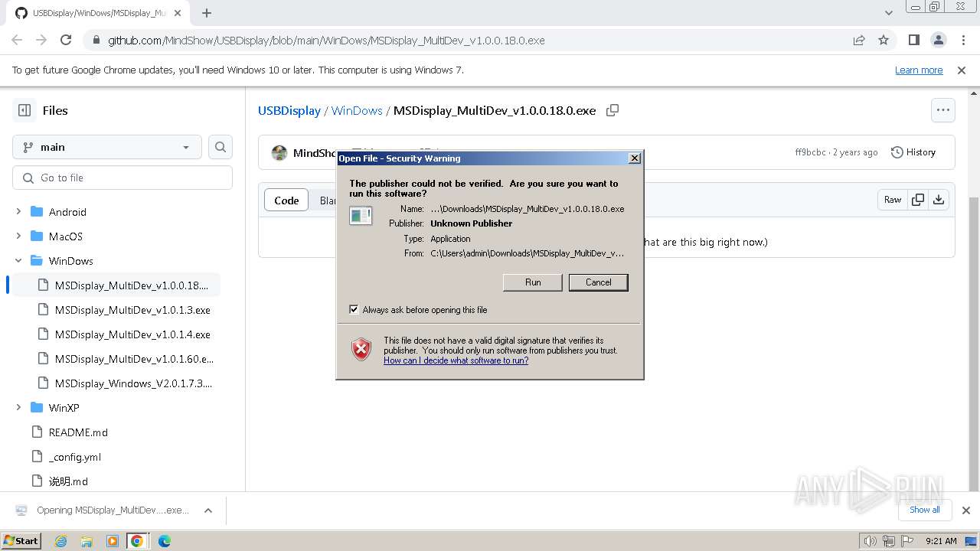The image size is (980, 551).
Task: Click USBDisplay breadcrumb link
Action: tap(289, 110)
